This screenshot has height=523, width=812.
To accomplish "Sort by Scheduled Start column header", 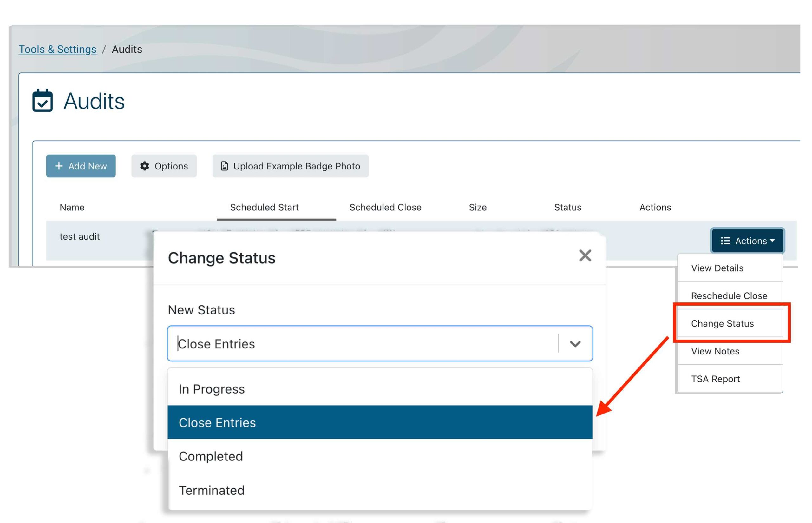I will point(264,207).
